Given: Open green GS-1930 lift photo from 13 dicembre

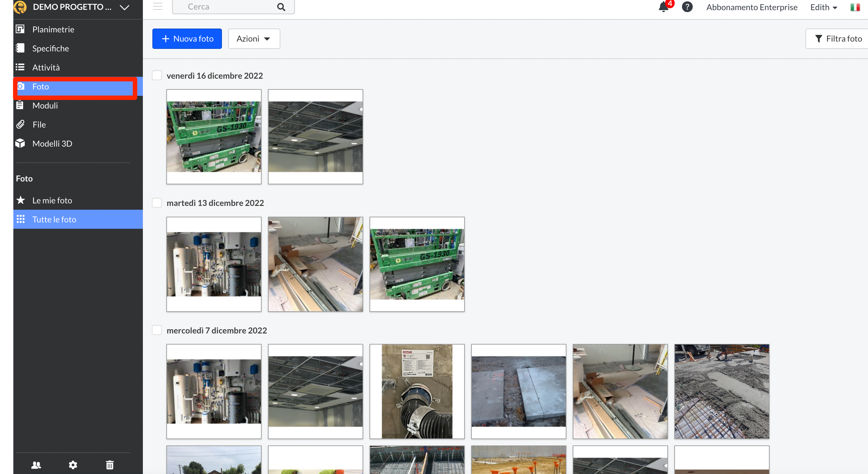Looking at the screenshot, I should pyautogui.click(x=417, y=264).
